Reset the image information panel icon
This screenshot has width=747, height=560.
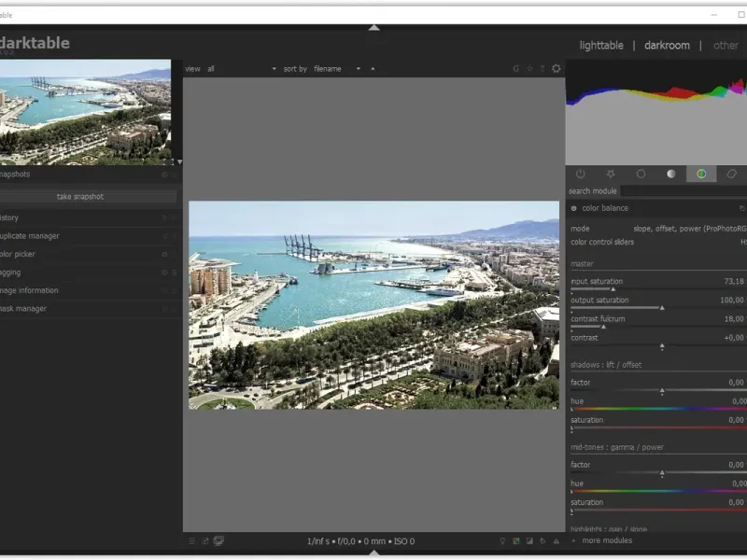[x=164, y=290]
